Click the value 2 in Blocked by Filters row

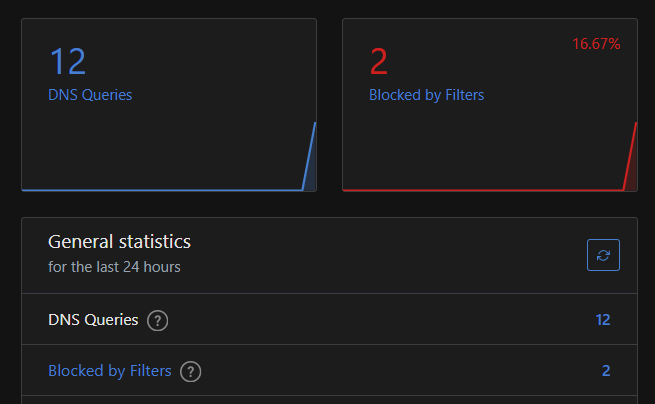(606, 371)
